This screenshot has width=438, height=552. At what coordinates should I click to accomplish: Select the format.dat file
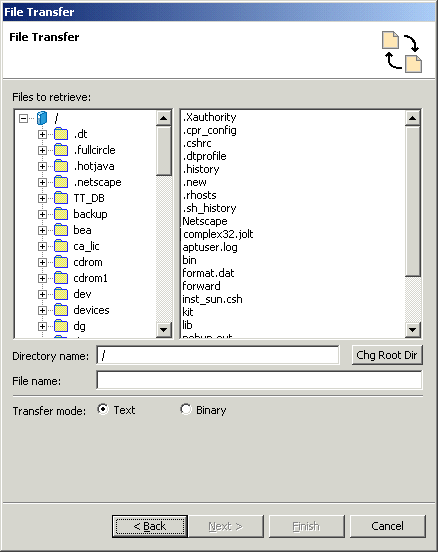point(208,274)
